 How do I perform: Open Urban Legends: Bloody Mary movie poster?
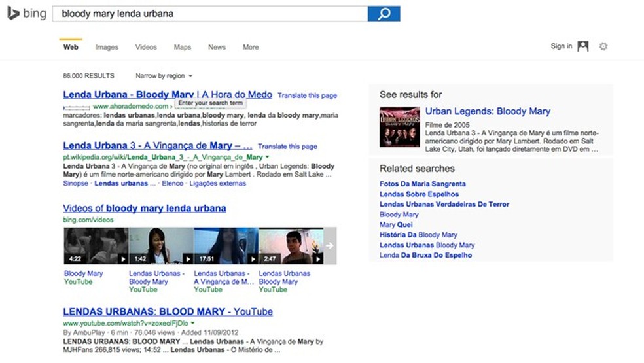[400, 127]
